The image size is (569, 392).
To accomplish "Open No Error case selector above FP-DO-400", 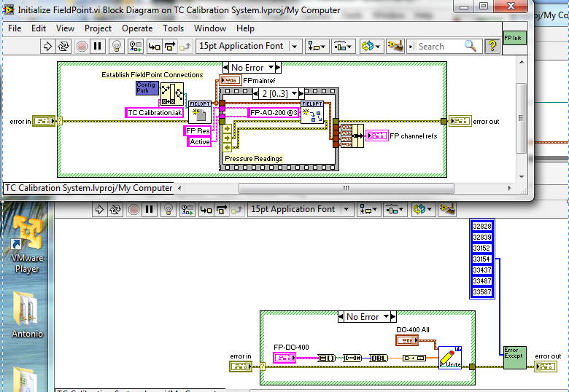I will click(x=368, y=317).
